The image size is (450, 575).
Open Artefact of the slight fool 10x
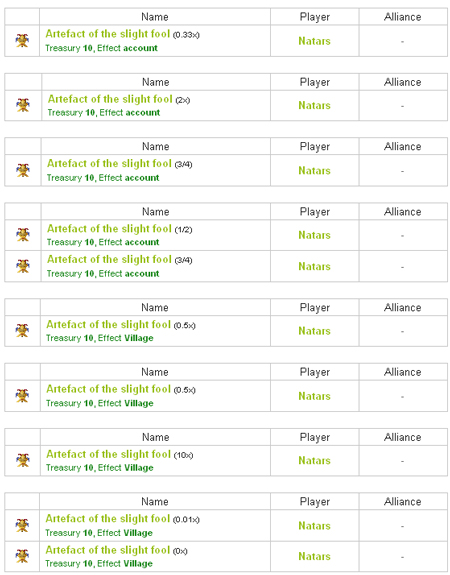[x=109, y=454]
